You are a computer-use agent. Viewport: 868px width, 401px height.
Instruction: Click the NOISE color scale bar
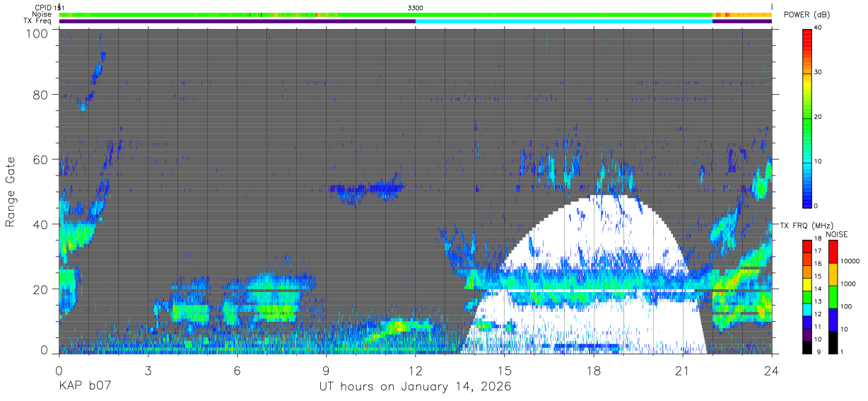tap(833, 296)
